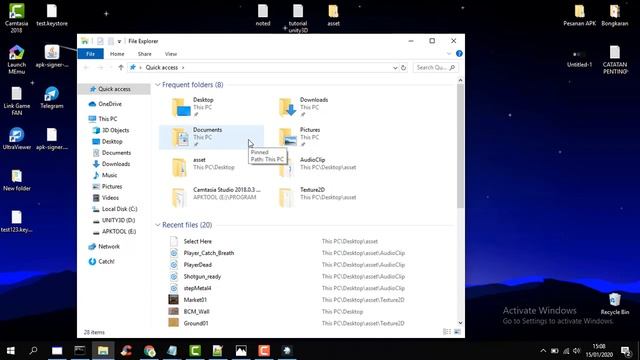Screen dimensions: 640x360
Task: Open the File ribbon tab
Action: coord(91,54)
